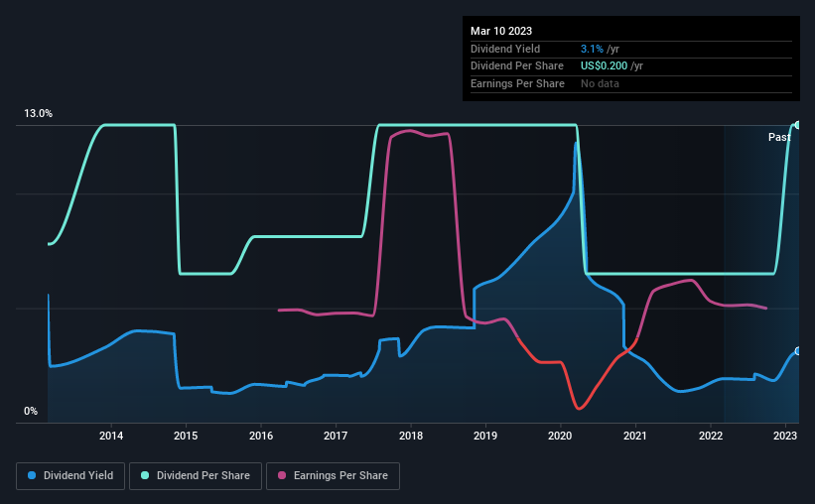This screenshot has height=504, width=815.
Task: Click the 0% y-axis label
Action: pyautogui.click(x=31, y=411)
